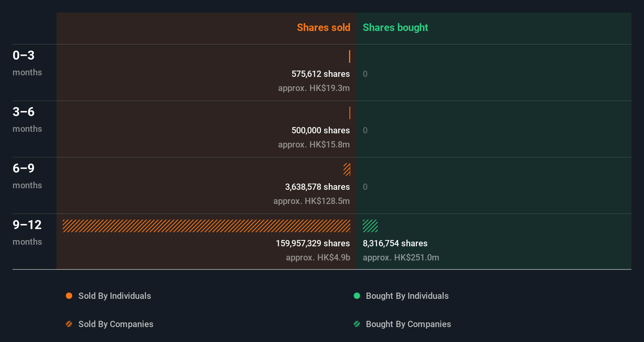Click the approx. HK$19.3m value
This screenshot has width=644, height=342.
click(314, 88)
